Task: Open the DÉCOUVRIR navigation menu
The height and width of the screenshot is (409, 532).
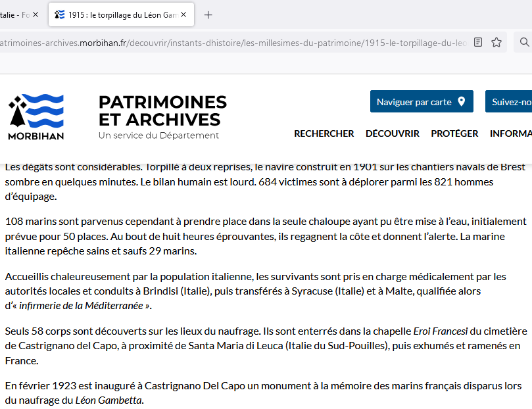Action: (392, 133)
